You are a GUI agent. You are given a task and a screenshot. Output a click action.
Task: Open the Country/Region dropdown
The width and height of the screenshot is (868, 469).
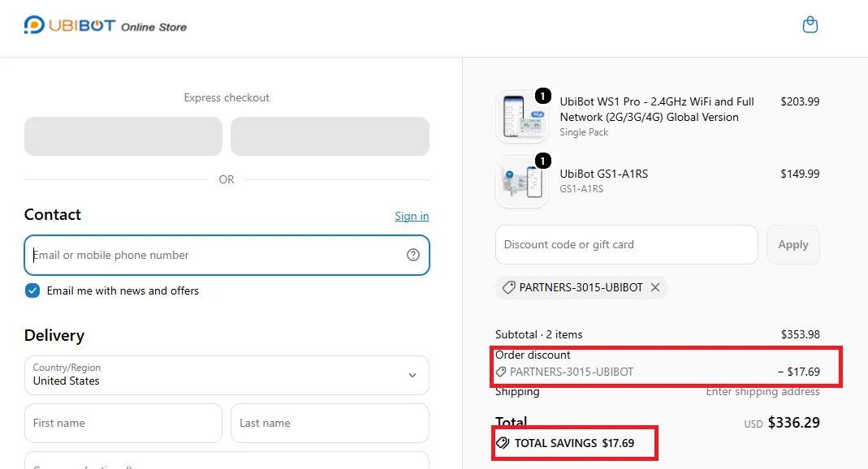coord(227,375)
